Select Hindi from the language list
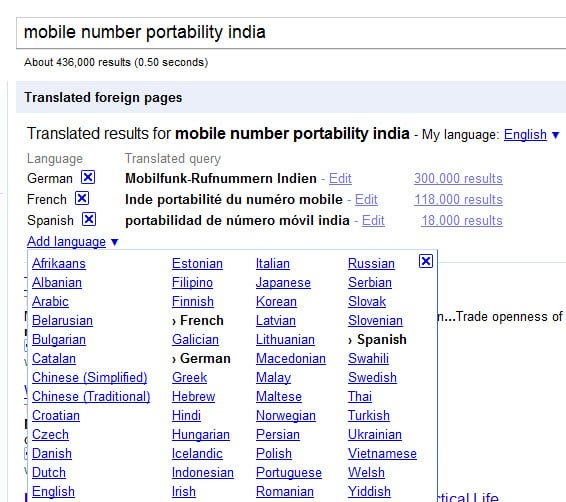Screen dimensions: 566x502 point(186,415)
